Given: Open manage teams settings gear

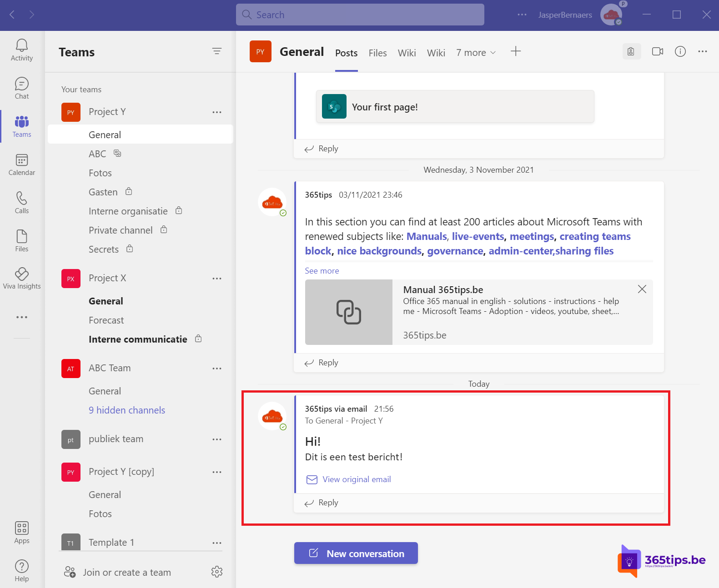Looking at the screenshot, I should pyautogui.click(x=217, y=572).
